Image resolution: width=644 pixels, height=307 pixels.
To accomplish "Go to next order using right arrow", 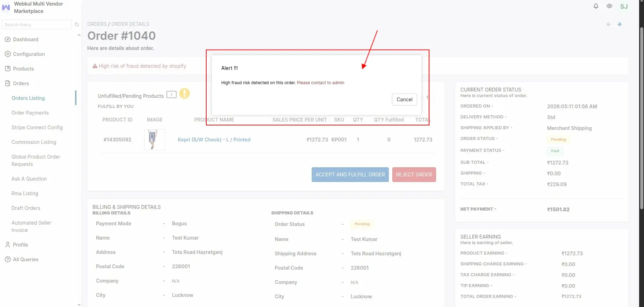I will click(620, 24).
